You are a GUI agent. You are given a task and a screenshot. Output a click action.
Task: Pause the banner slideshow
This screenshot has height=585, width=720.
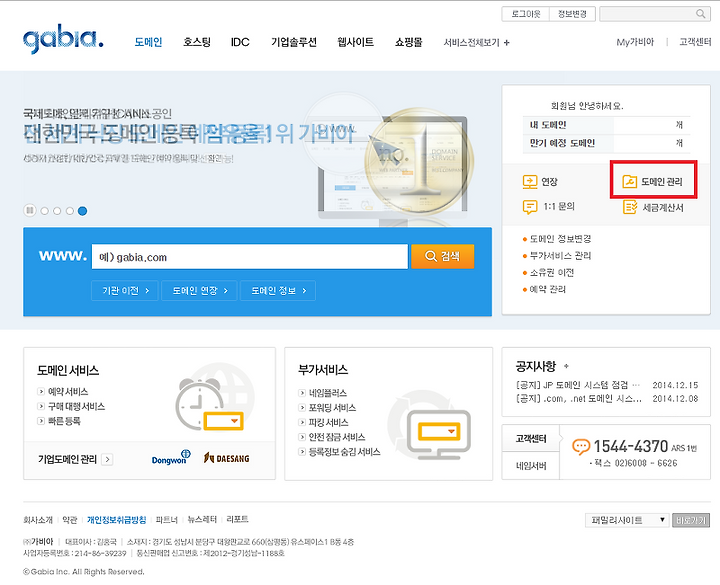[30, 210]
